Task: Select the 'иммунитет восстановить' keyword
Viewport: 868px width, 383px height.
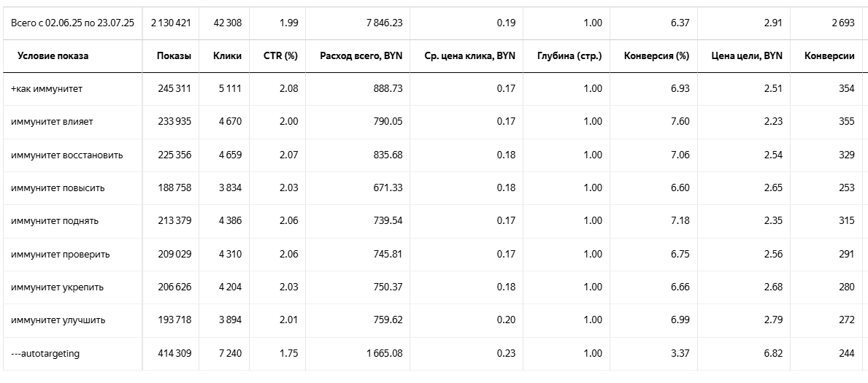Action: 67,155
